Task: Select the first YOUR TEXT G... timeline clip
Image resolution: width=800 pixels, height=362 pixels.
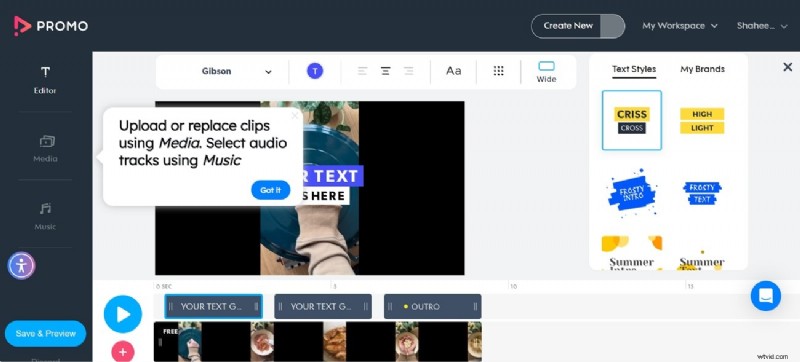Action: (x=213, y=306)
